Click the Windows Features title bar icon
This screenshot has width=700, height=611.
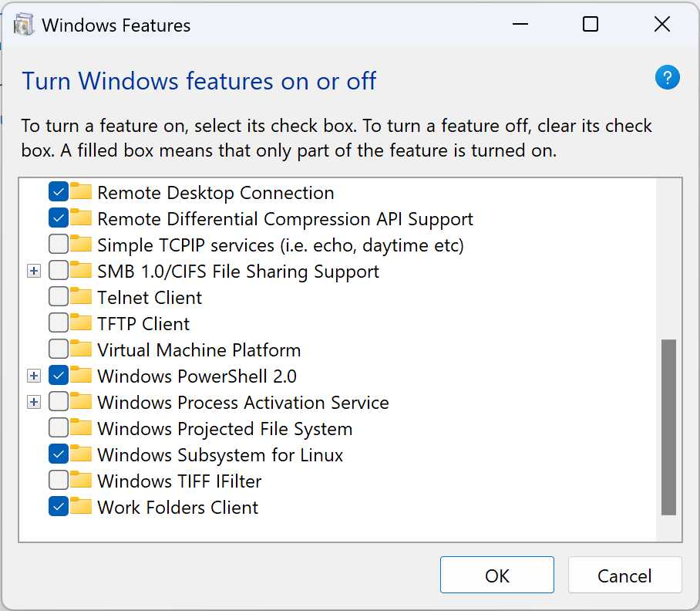click(x=24, y=24)
